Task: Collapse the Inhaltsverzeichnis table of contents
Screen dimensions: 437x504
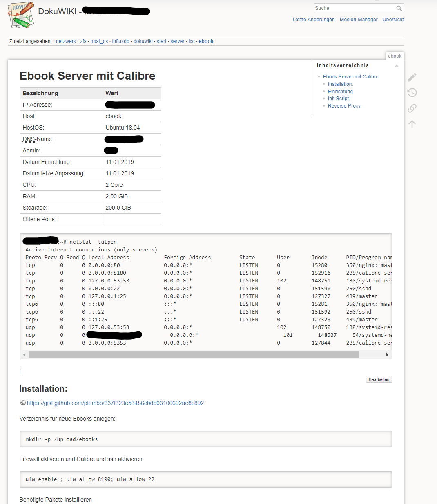Action: pos(397,65)
